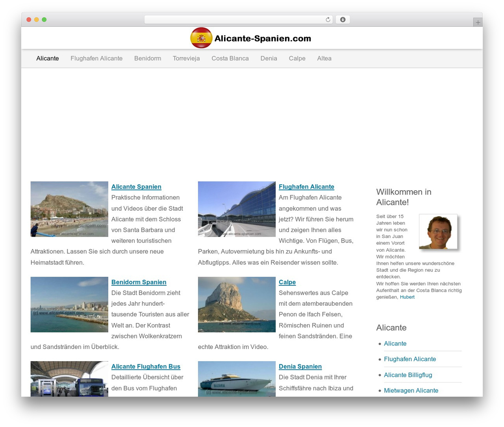This screenshot has height=427, width=504.
Task: Open Flughafen Alicante in sidebar list
Action: pos(410,359)
